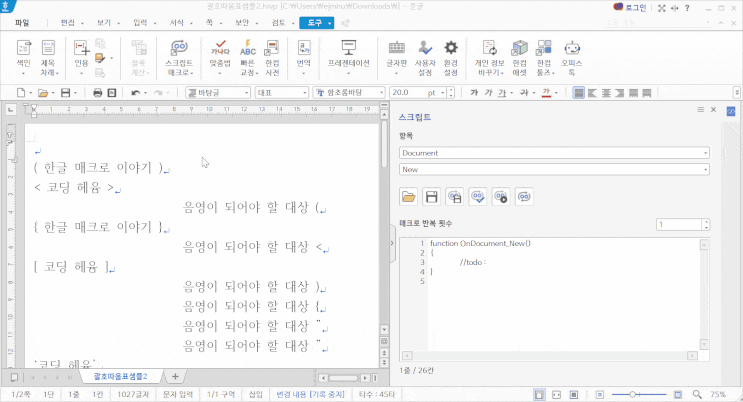Select justify both sides alignment
The width and height of the screenshot is (743, 402).
(x=579, y=93)
